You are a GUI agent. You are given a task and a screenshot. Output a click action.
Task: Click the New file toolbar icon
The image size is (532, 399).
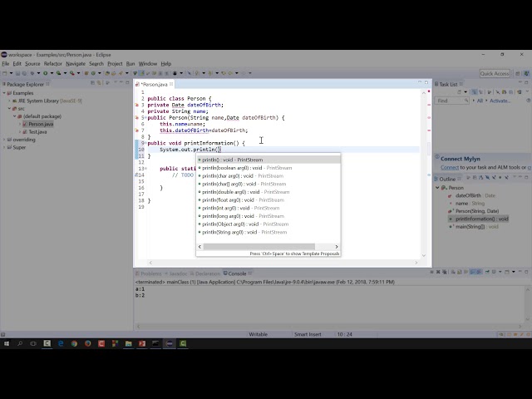tap(4, 73)
